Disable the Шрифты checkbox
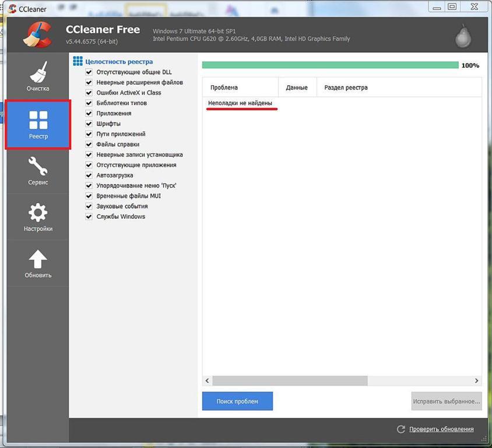This screenshot has width=492, height=448. (89, 124)
